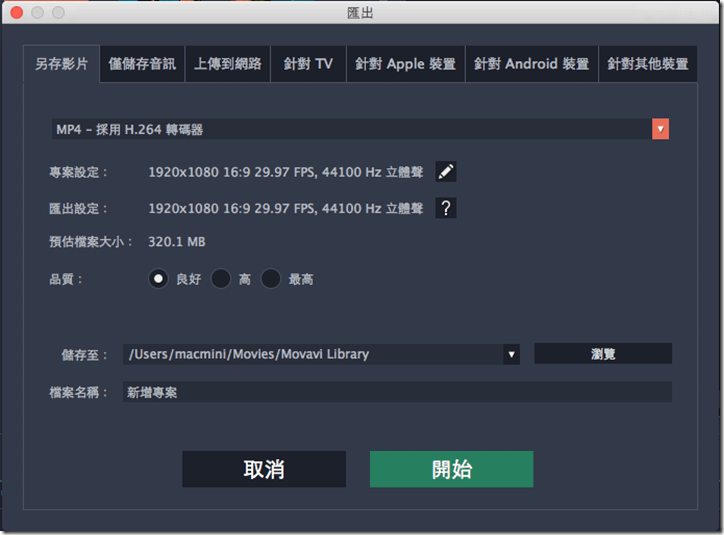
Task: Click the 檔案名稱 file name field
Action: [x=397, y=392]
